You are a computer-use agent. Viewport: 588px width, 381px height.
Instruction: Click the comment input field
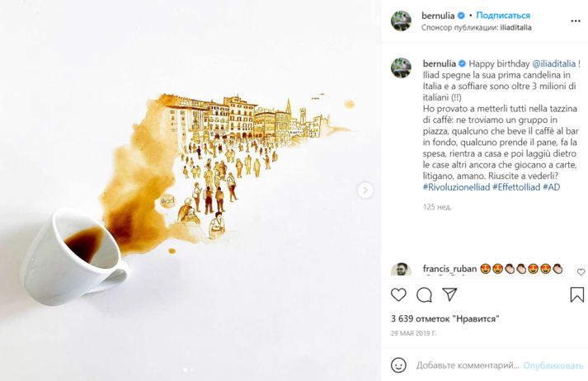pyautogui.click(x=468, y=365)
